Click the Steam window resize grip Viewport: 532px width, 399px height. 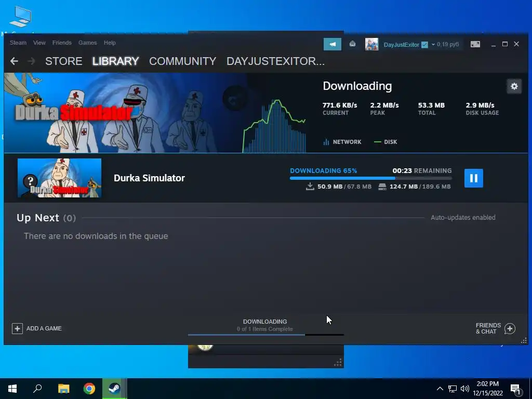click(524, 340)
